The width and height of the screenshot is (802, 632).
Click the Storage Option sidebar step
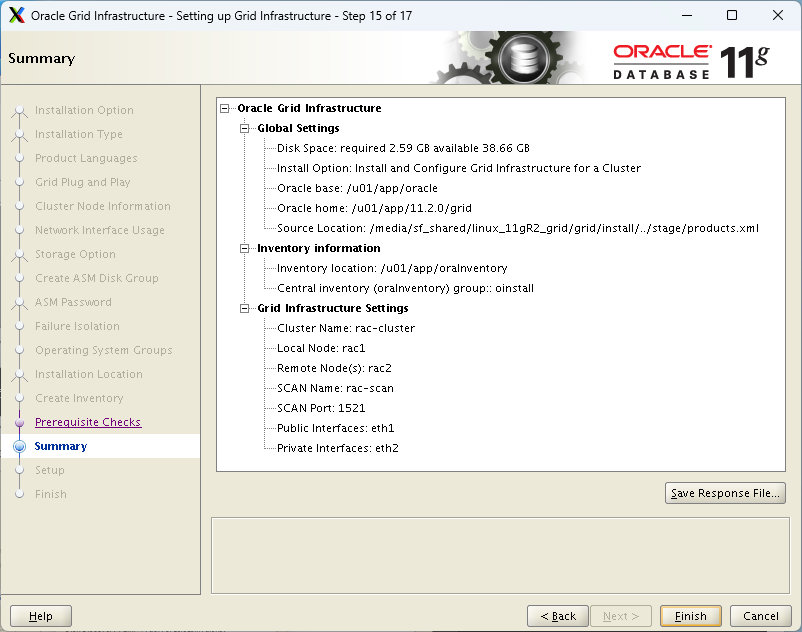(75, 255)
